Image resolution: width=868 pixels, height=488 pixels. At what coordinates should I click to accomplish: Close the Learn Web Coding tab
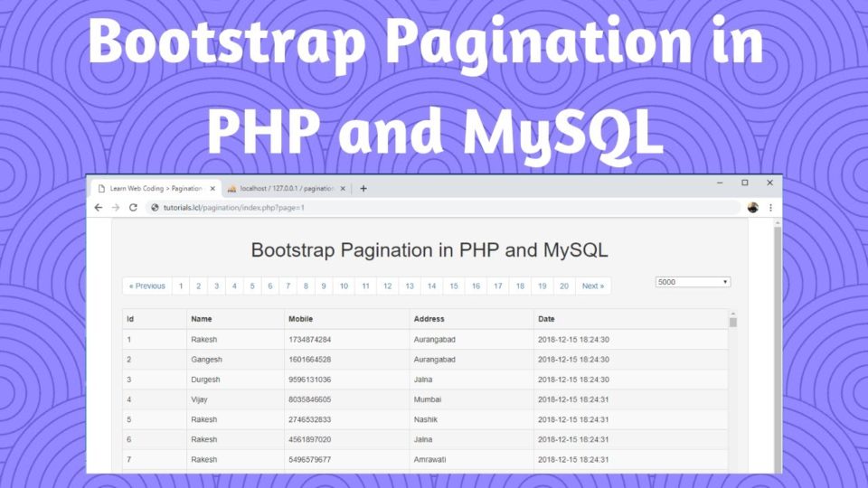click(213, 189)
